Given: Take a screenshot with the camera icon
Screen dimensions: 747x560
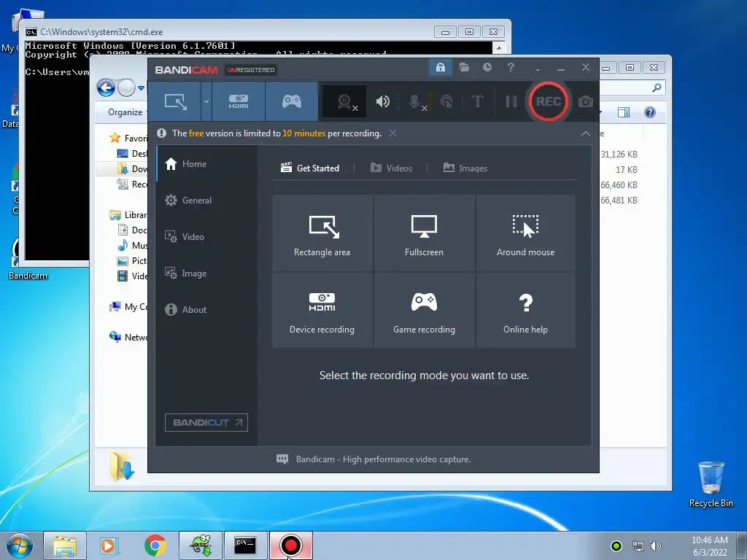Looking at the screenshot, I should tap(586, 101).
